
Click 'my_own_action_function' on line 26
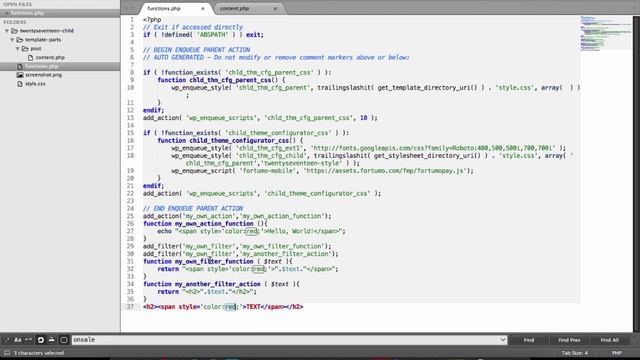click(x=214, y=224)
